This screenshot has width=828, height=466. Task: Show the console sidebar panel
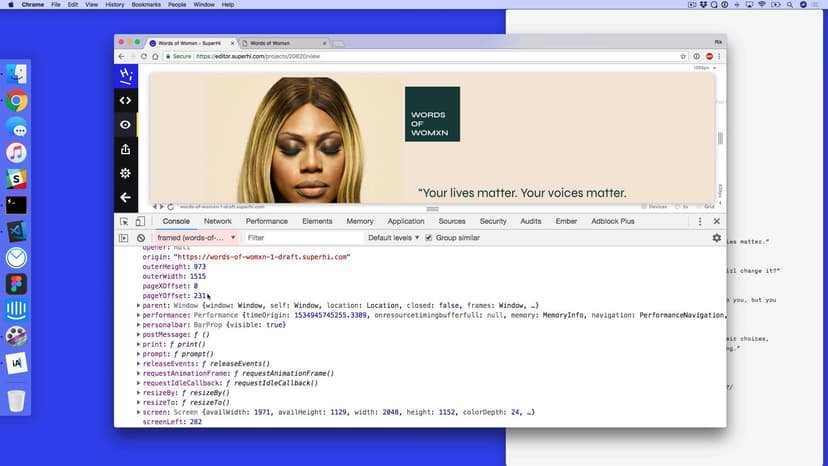pos(124,238)
